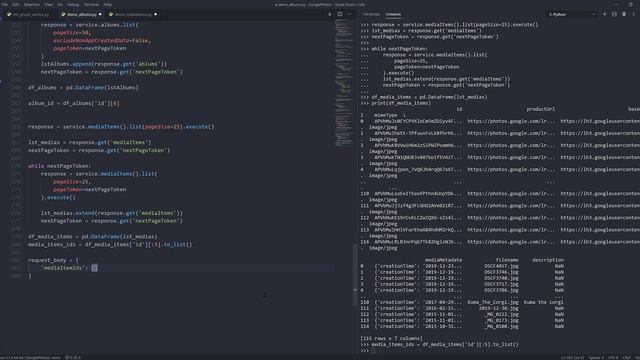Split the terminal panel
The width and height of the screenshot is (640, 360).
click(x=614, y=14)
